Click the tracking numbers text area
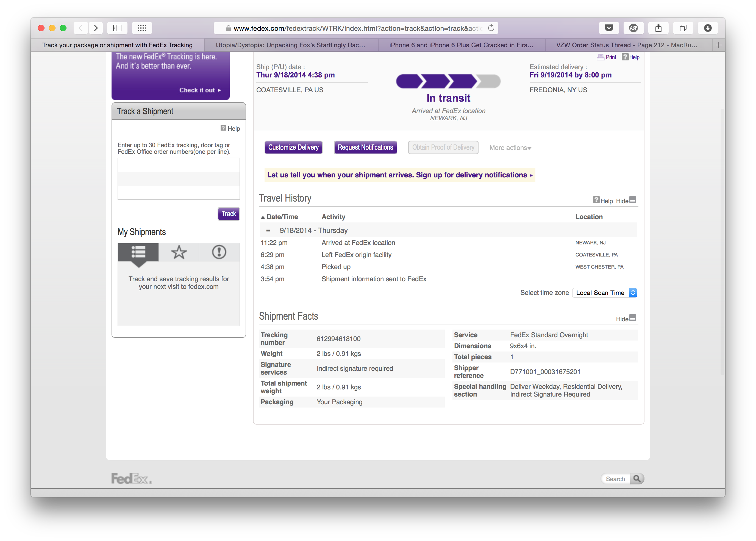This screenshot has width=756, height=541. 179,179
